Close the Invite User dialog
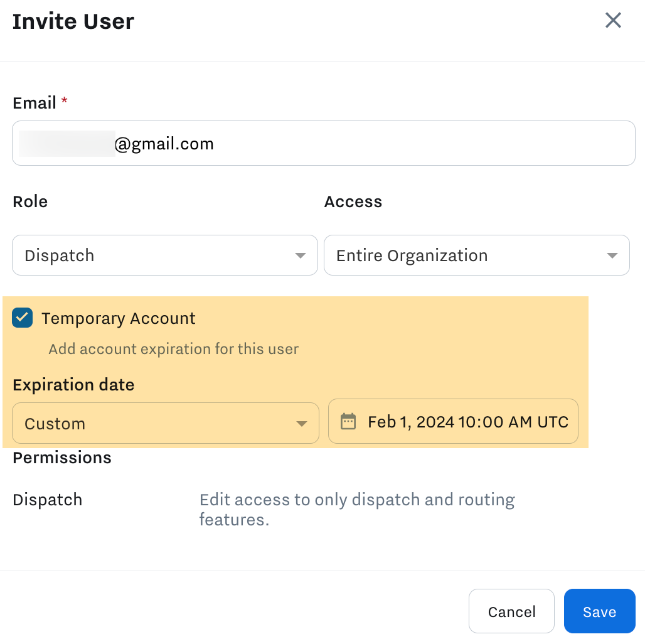The height and width of the screenshot is (644, 645). pos(612,21)
